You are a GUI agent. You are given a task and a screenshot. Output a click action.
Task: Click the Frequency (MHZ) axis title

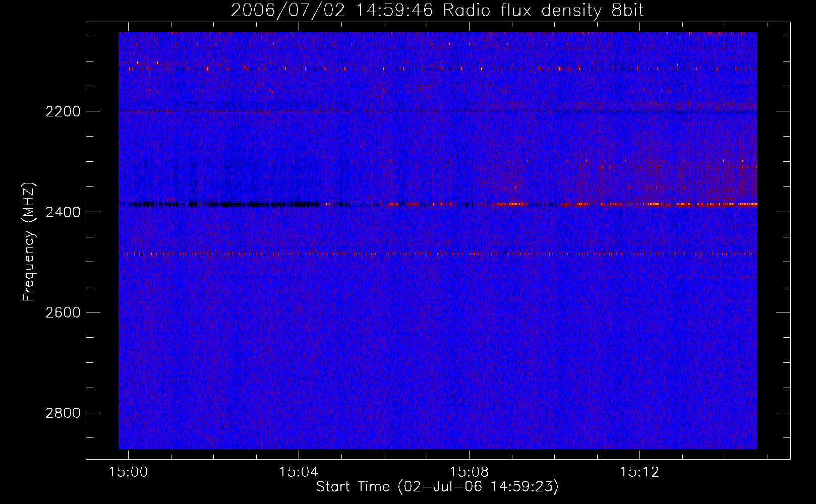29,242
